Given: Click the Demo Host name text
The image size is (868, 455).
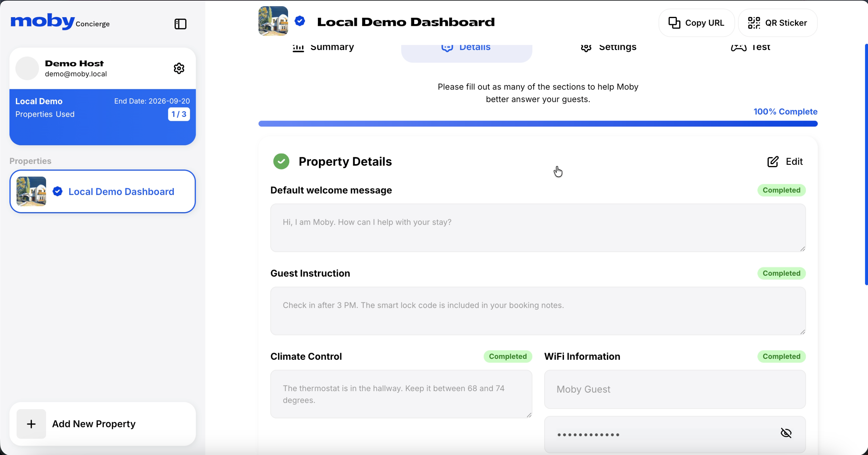Looking at the screenshot, I should (x=74, y=63).
